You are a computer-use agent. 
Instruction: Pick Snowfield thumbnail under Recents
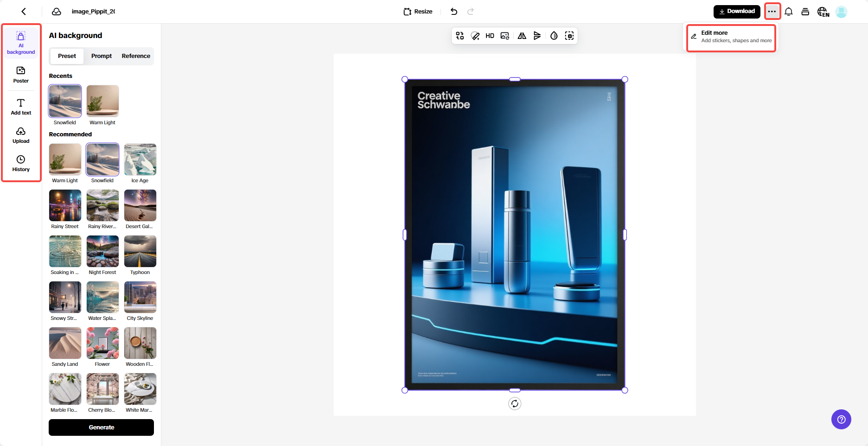point(65,101)
